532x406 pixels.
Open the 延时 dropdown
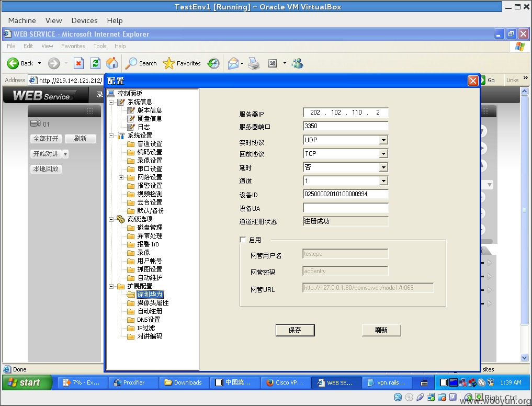click(x=383, y=167)
